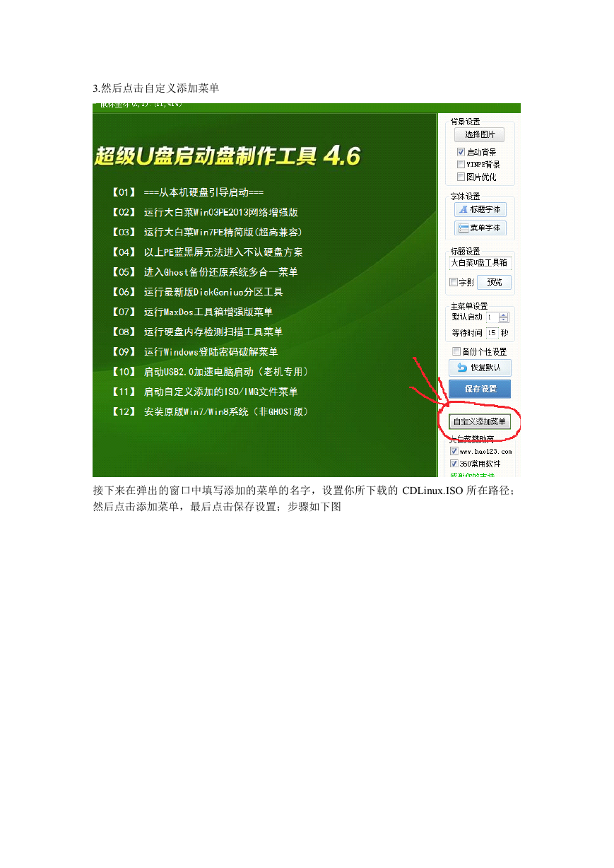Select menu entry 【11】 启动自定义添加的ISO/IMG文件菜单
The image size is (614, 868).
pos(203,391)
